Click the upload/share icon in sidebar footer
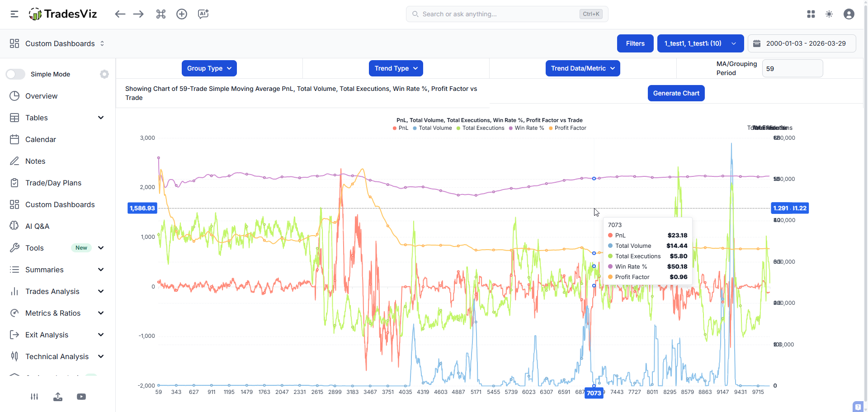The width and height of the screenshot is (868, 412). coord(58,397)
